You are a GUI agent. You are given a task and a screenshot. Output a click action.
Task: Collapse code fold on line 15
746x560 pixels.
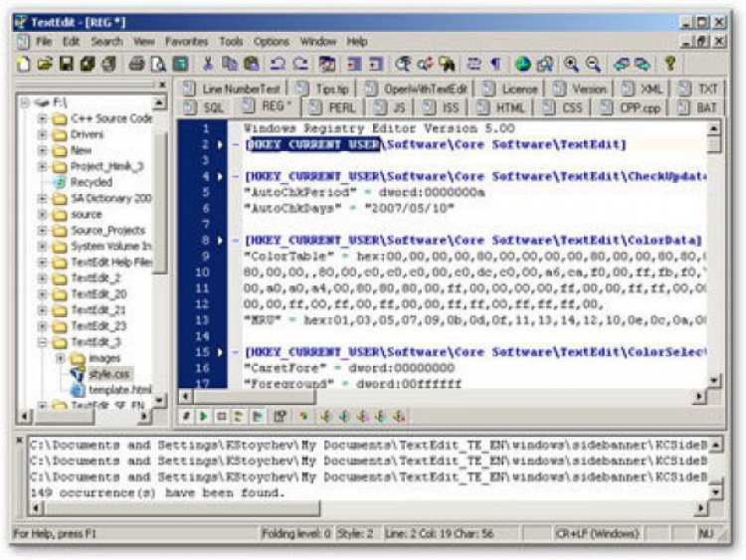click(x=236, y=352)
